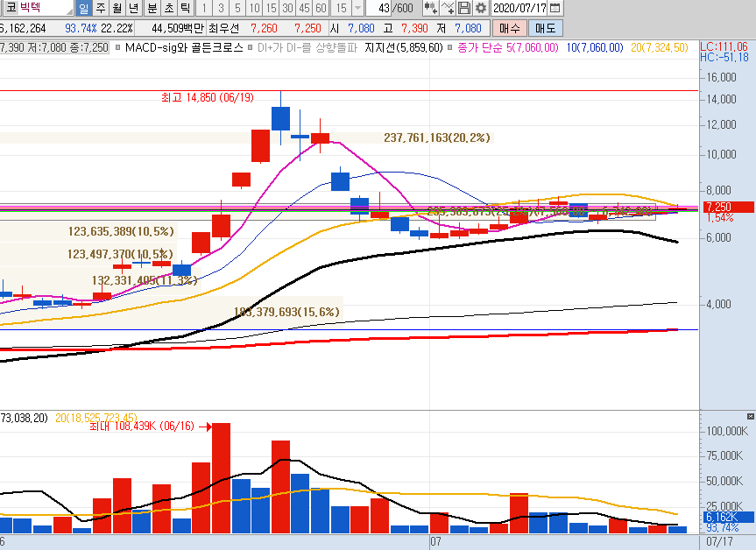Open the calendar date picker icon
The height and width of the screenshot is (550, 756).
(555, 8)
